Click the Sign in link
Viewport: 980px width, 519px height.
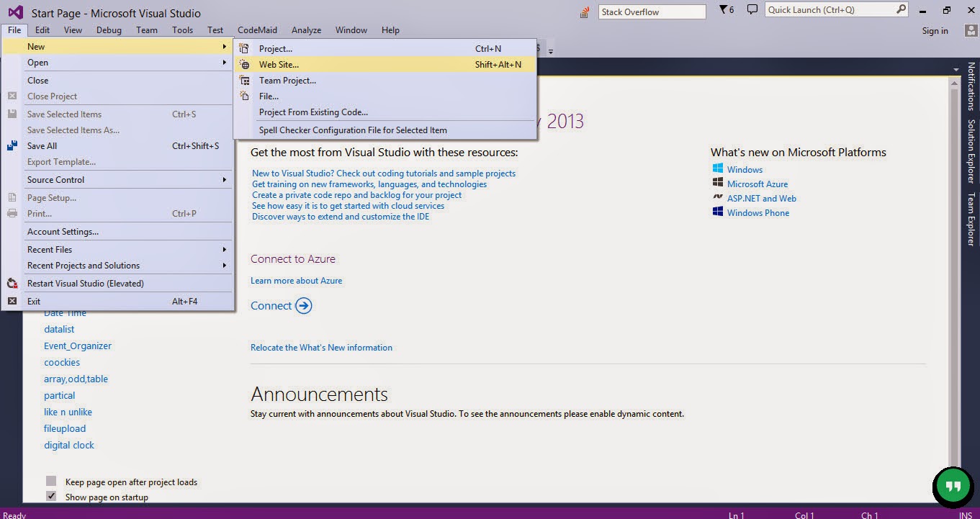tap(935, 31)
